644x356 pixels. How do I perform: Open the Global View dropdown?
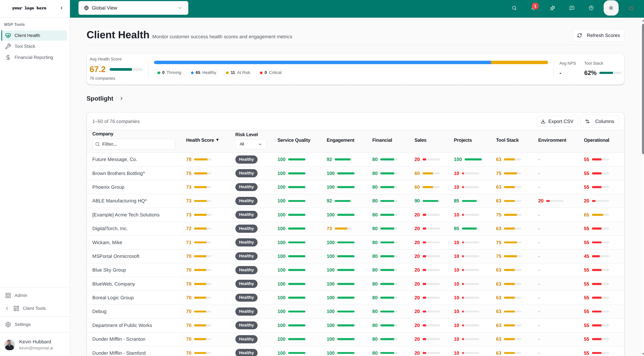tap(133, 8)
